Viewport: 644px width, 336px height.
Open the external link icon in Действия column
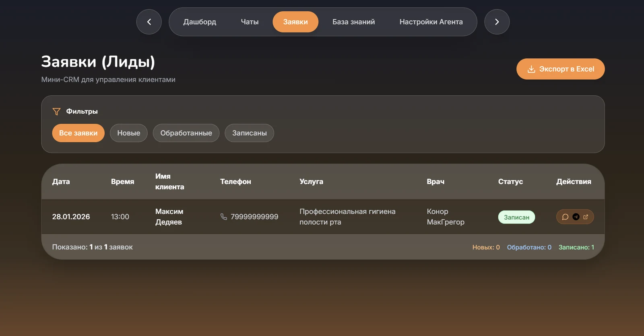point(586,217)
